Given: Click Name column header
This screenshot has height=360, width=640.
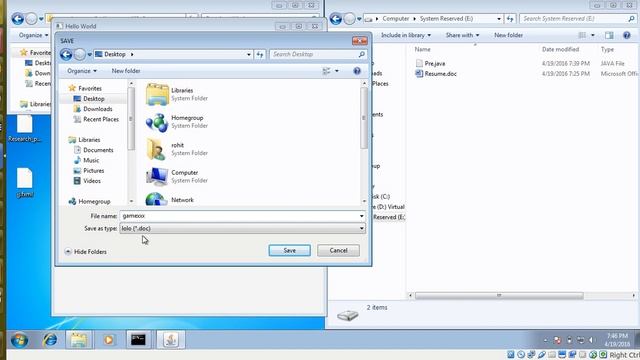Looking at the screenshot, I should (422, 49).
